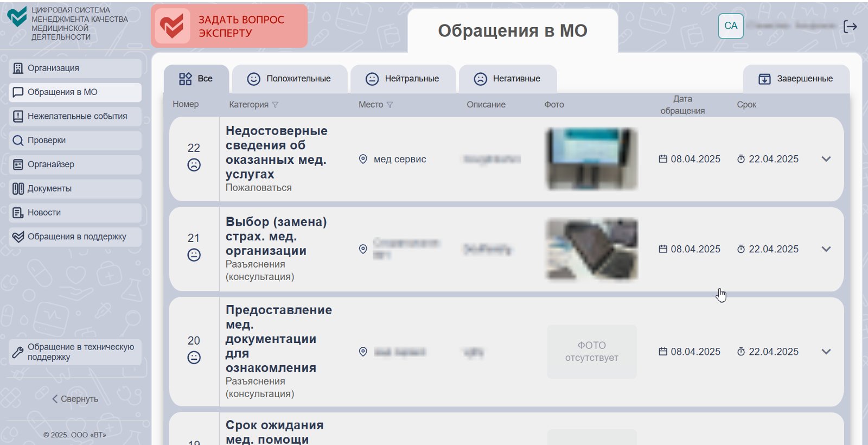Open Обращения в поддержку in the sidebar
Image resolution: width=868 pixels, height=445 pixels.
pos(75,237)
